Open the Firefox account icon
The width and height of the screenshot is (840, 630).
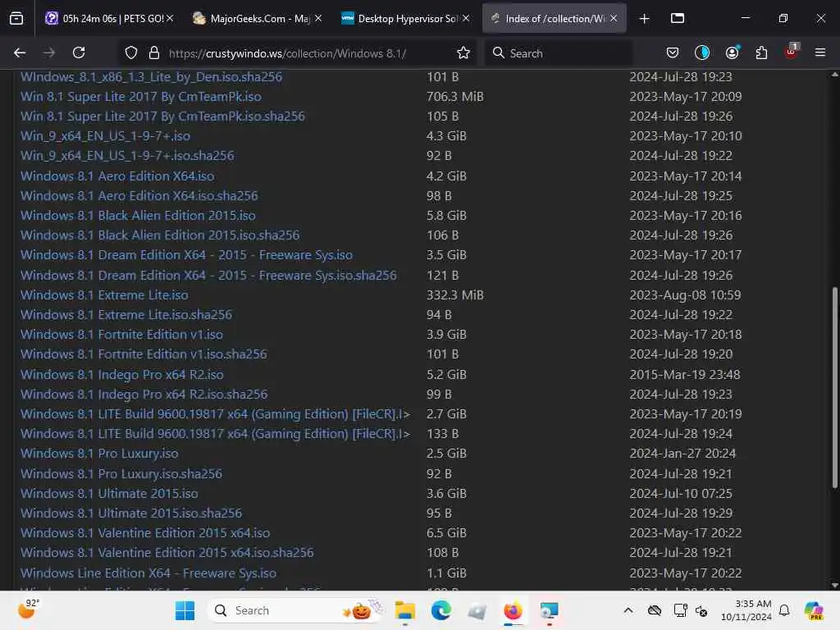732,53
